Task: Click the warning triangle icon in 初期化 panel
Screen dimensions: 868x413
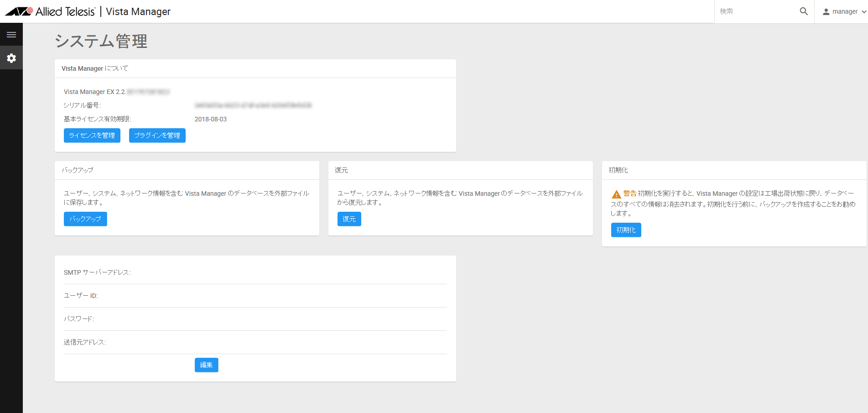Action: click(x=616, y=194)
